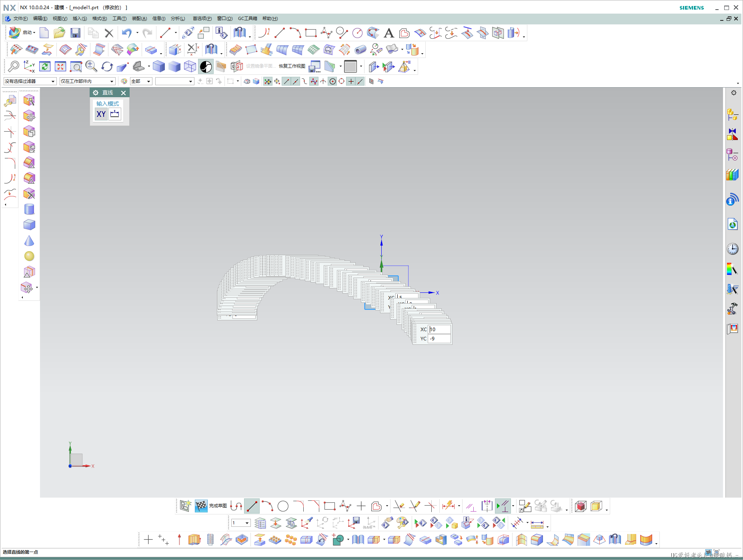Image resolution: width=743 pixels, height=560 pixels.
Task: Open the web browser globe panel
Action: tap(733, 224)
